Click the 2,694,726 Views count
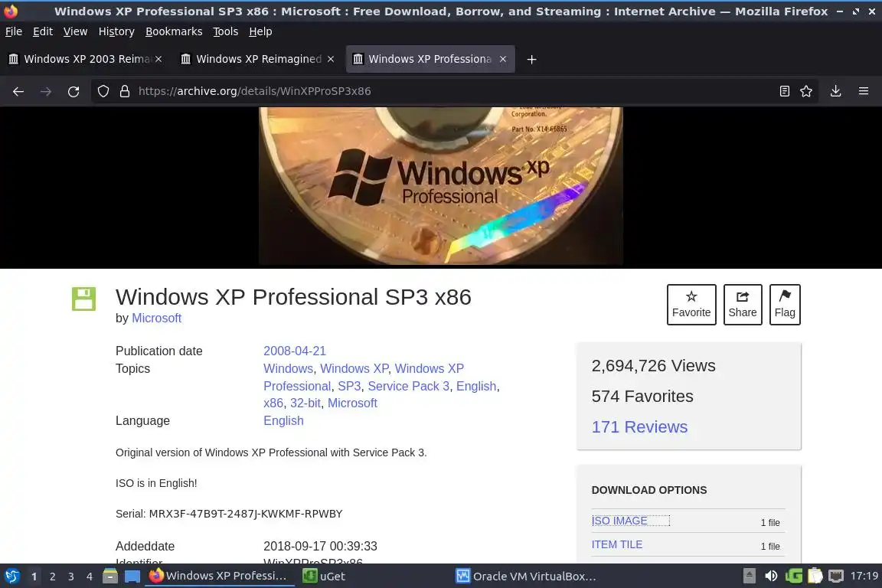This screenshot has width=882, height=588. pyautogui.click(x=654, y=366)
